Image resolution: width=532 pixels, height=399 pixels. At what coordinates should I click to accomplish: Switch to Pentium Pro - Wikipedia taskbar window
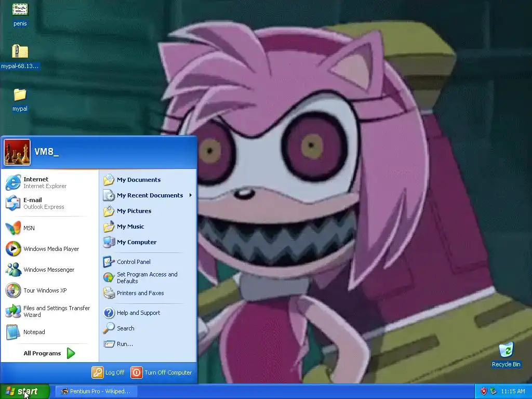point(96,391)
